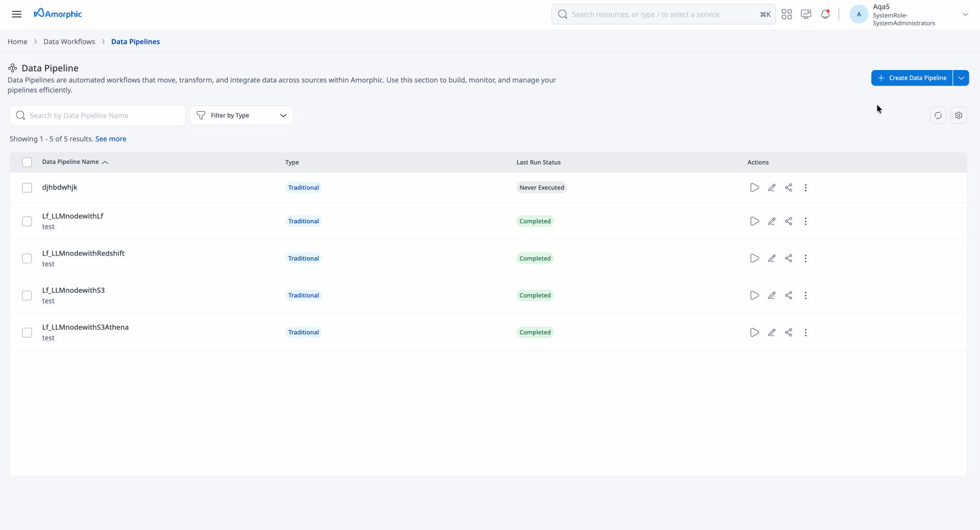The width and height of the screenshot is (980, 530).
Task: Open more options for Lf_LLMnodewithLf
Action: (805, 221)
